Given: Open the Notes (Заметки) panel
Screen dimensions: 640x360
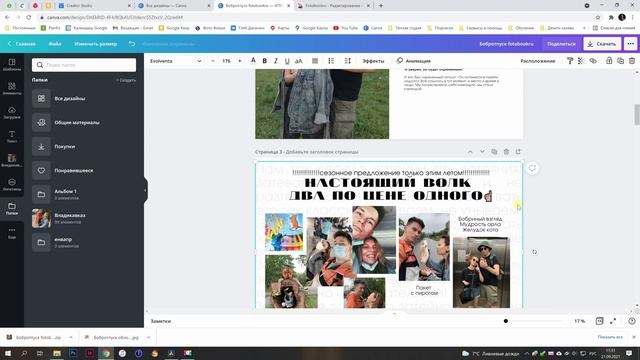Looking at the screenshot, I should tap(161, 321).
